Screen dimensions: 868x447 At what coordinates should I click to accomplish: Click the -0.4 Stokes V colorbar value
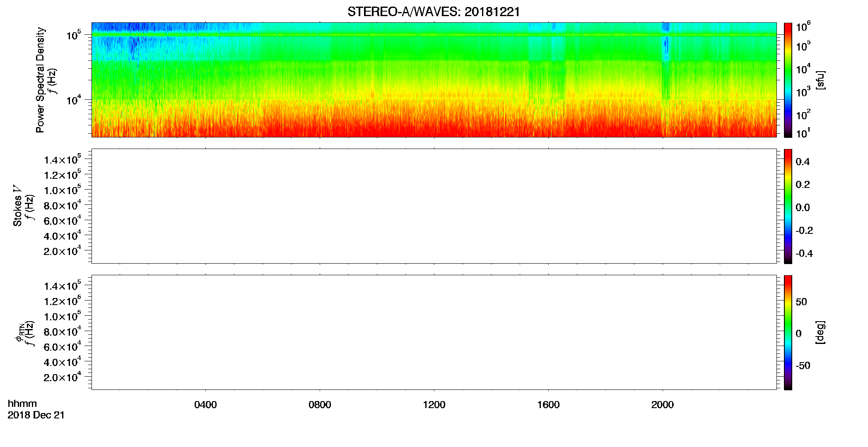[x=804, y=253]
